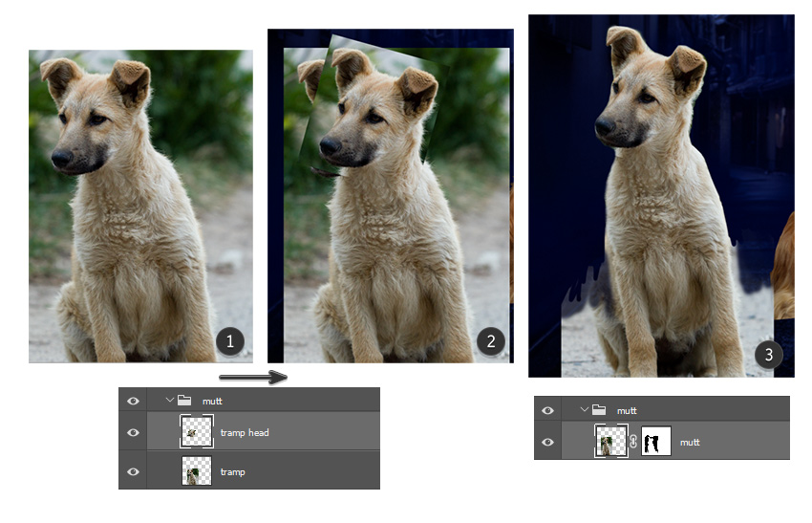The width and height of the screenshot is (812, 523).
Task: Click the 'tramp head' layer name
Action: tap(245, 432)
